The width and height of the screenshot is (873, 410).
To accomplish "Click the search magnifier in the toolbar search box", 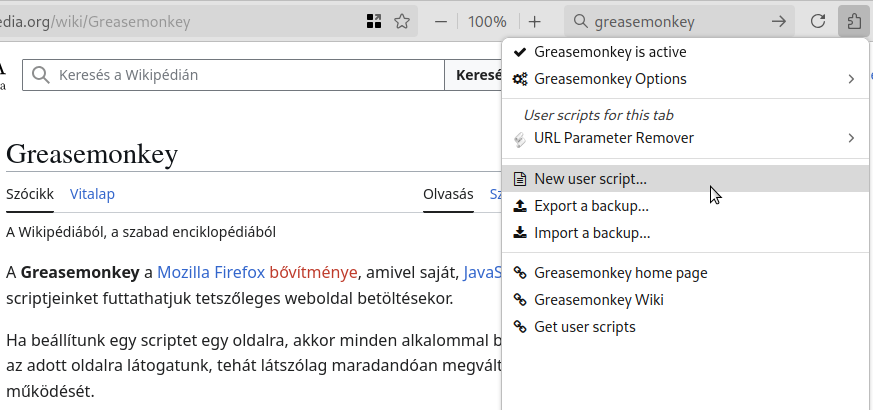I will (581, 22).
